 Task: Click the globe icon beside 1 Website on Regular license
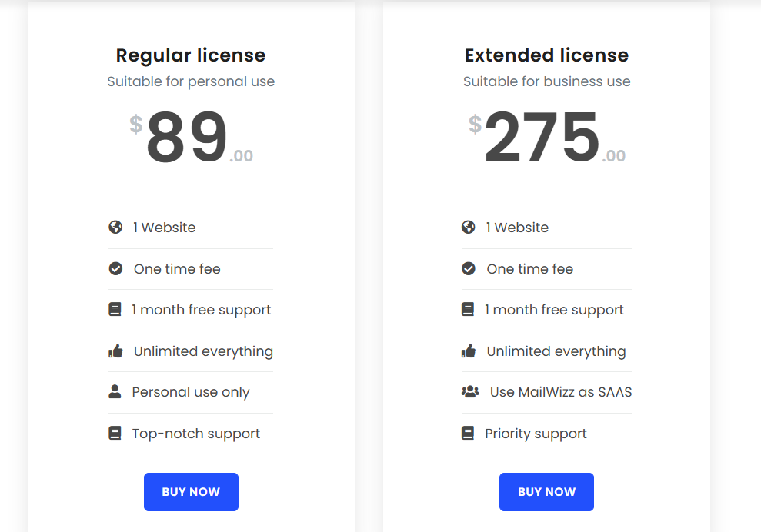[x=115, y=227]
